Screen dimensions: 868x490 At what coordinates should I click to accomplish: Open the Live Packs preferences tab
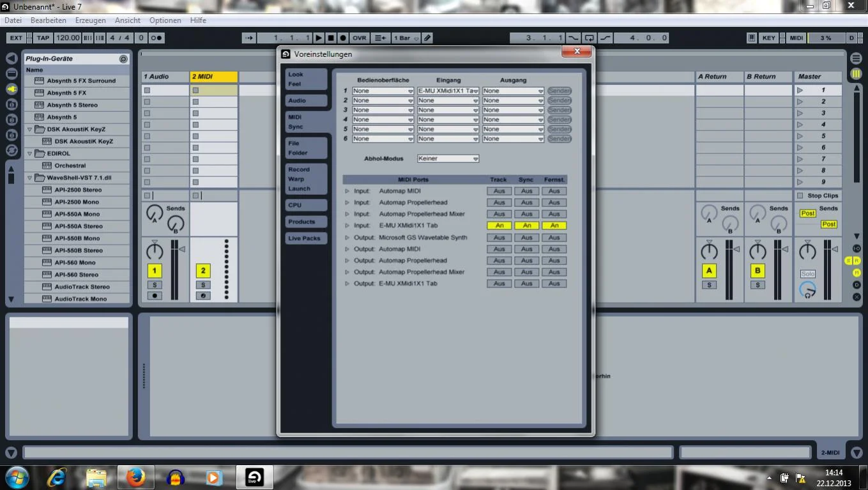(307, 238)
